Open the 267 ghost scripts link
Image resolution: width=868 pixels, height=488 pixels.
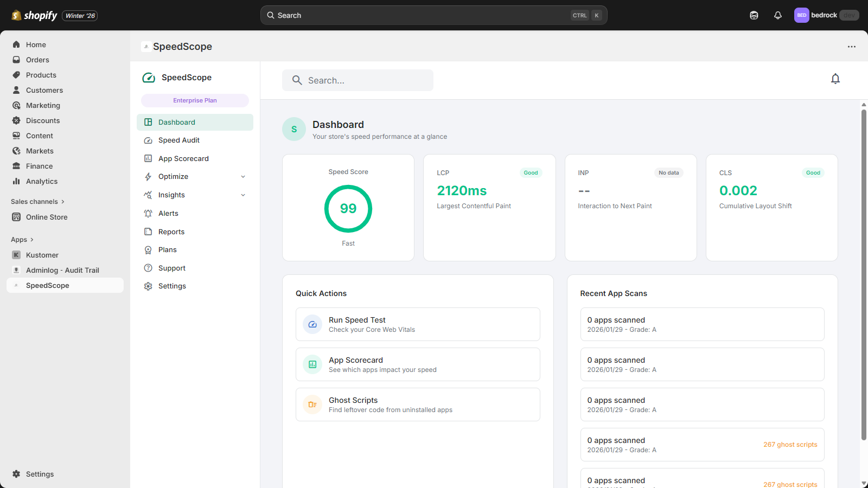790,445
